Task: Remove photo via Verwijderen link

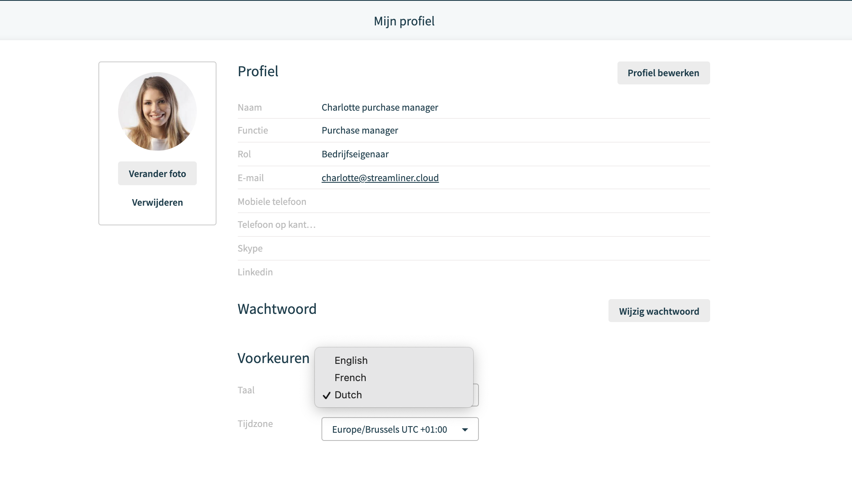Action: (x=157, y=202)
